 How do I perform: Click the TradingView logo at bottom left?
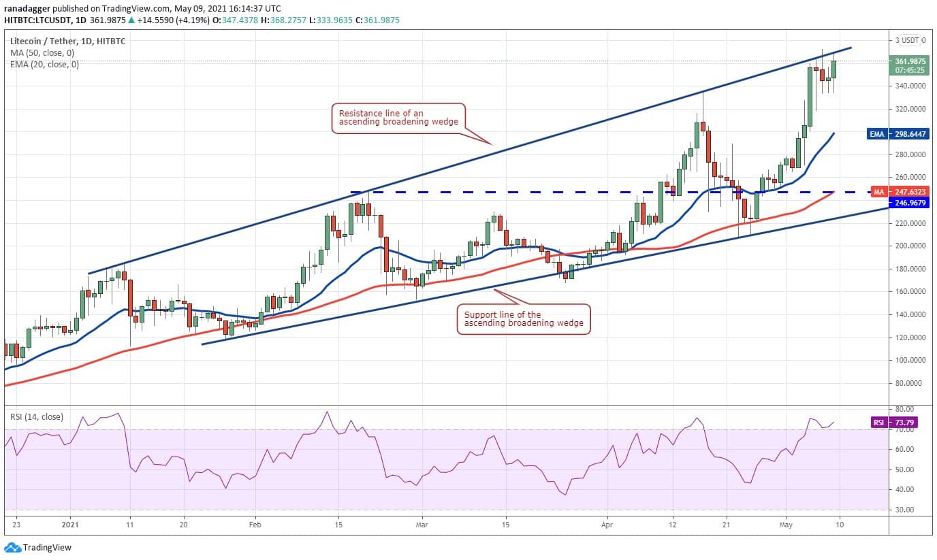(37, 548)
